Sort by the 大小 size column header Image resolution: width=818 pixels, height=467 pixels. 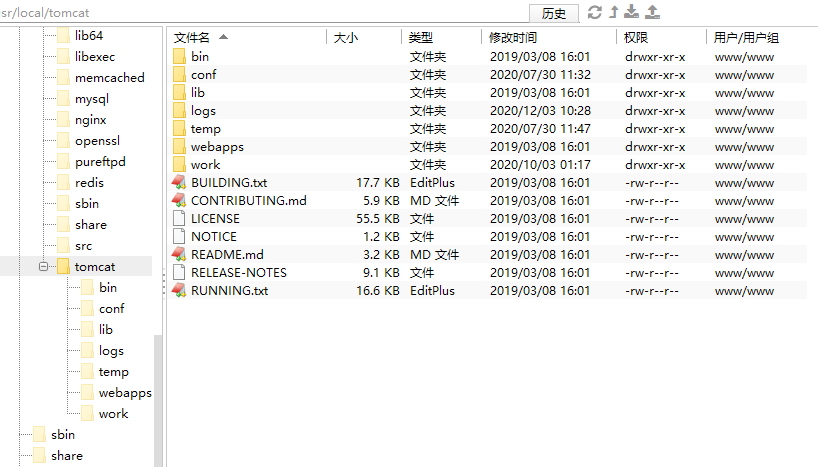coord(345,37)
